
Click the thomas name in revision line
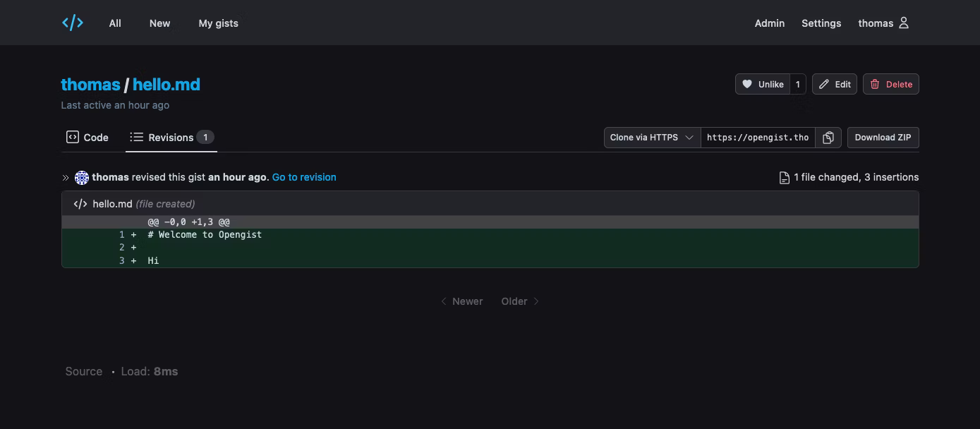click(110, 177)
